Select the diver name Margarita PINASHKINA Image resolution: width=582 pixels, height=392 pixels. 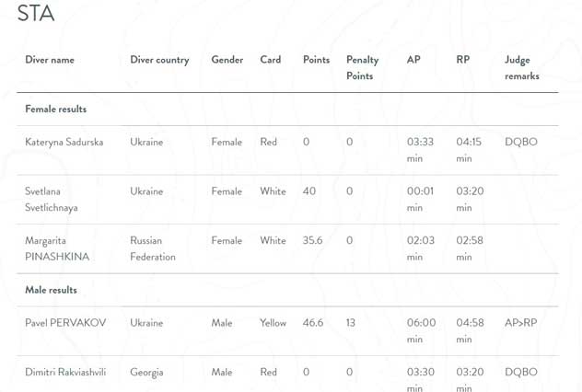pos(57,248)
